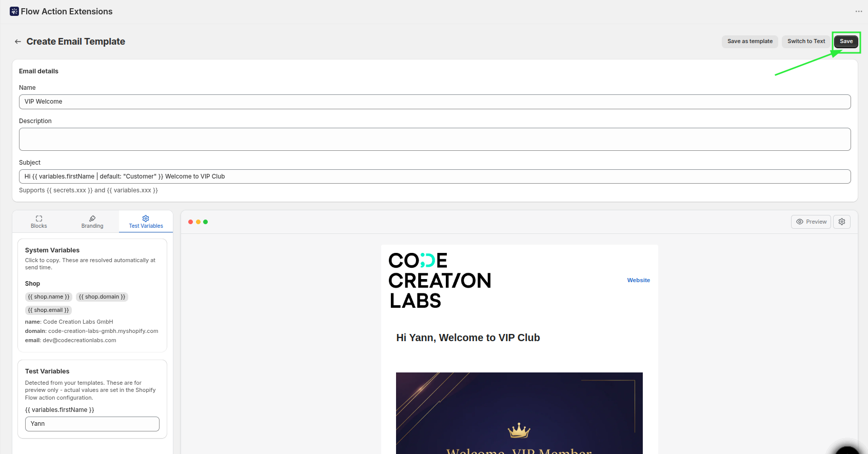Viewport: 868px width, 454px height.
Task: Open the Branding tab
Action: pyautogui.click(x=92, y=222)
